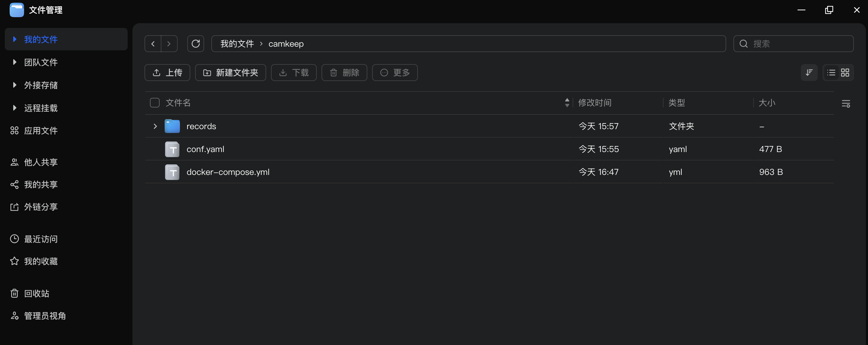868x345 pixels.
Task: Expand the 团队文件 tree item
Action: point(14,62)
